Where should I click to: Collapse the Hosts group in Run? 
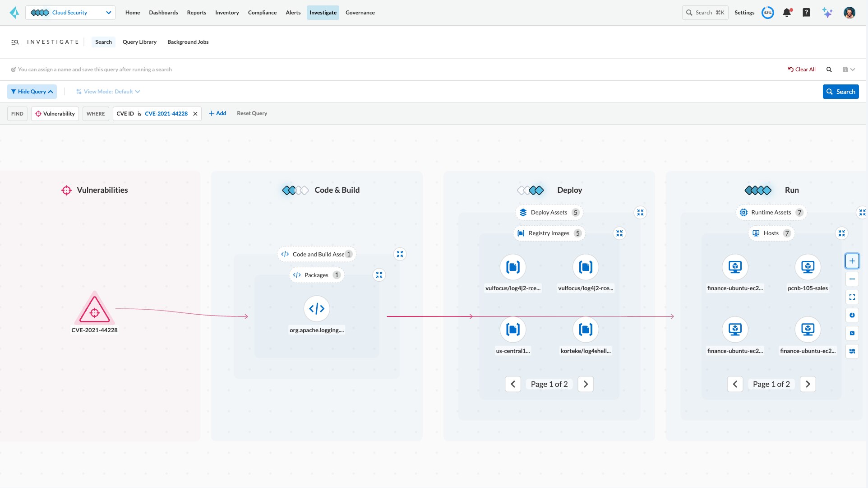pos(841,233)
